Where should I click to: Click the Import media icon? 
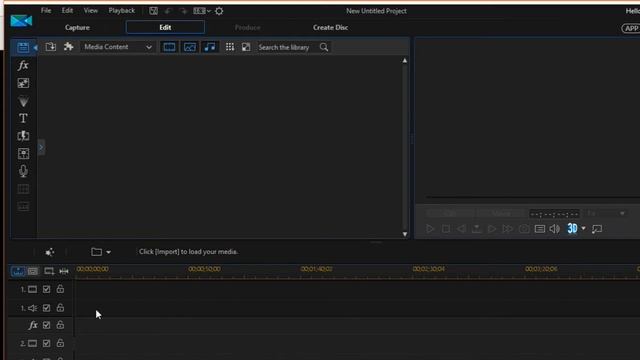coord(51,47)
